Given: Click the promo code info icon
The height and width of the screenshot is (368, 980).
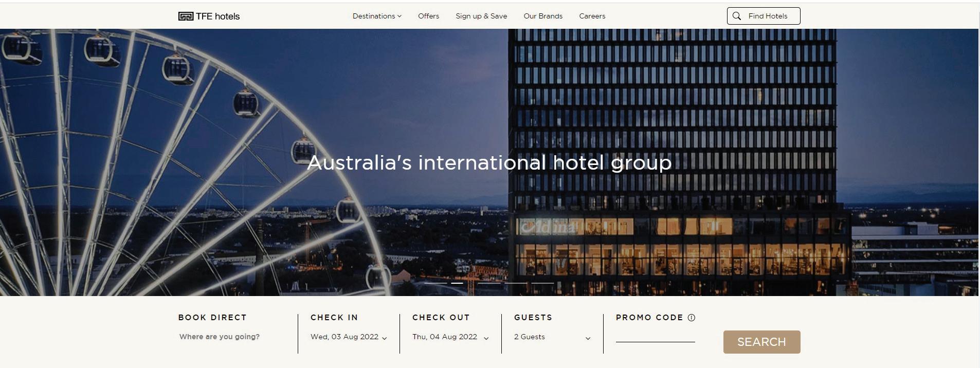Looking at the screenshot, I should 692,318.
